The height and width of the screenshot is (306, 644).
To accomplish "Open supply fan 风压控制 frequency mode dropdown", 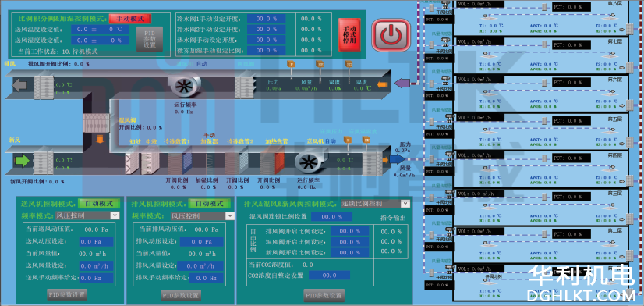I will 87,215.
